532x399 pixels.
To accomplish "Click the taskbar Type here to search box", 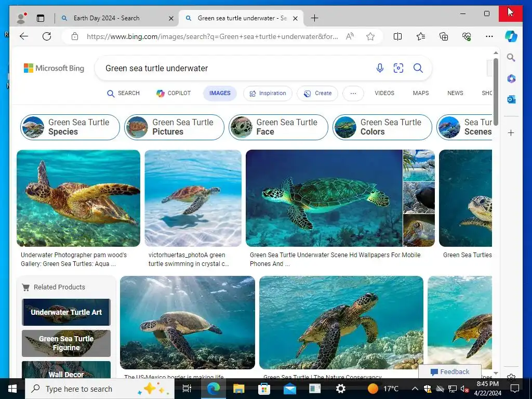I will tap(100, 389).
